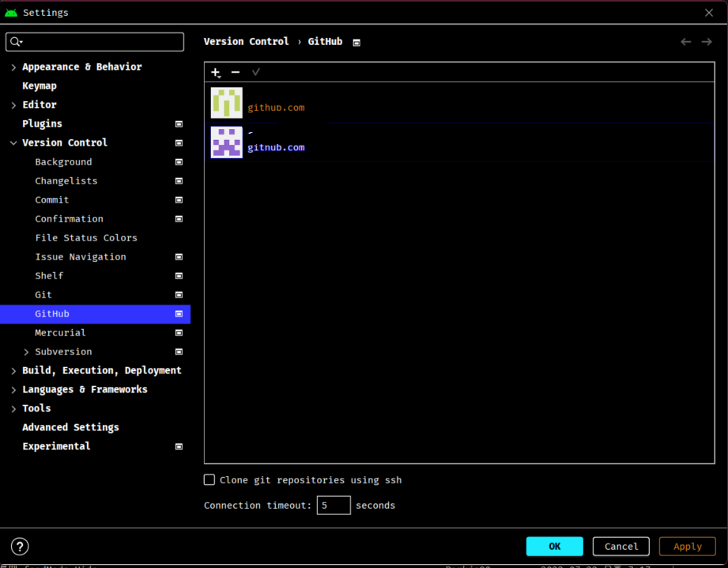Expand Build, Execution, Deployment section
728x568 pixels.
coord(13,371)
